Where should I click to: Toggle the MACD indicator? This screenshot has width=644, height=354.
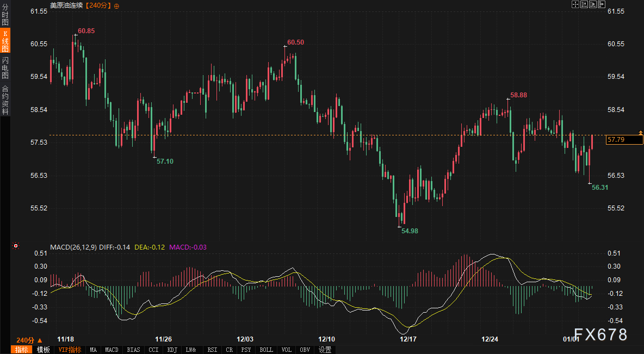tap(112, 350)
